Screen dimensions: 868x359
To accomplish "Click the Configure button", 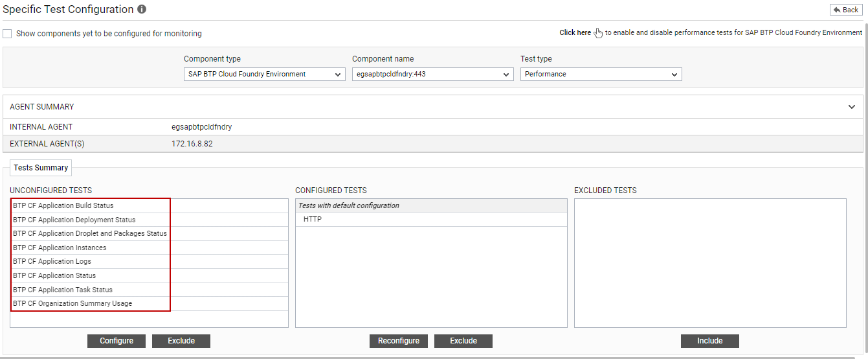I will [x=117, y=341].
